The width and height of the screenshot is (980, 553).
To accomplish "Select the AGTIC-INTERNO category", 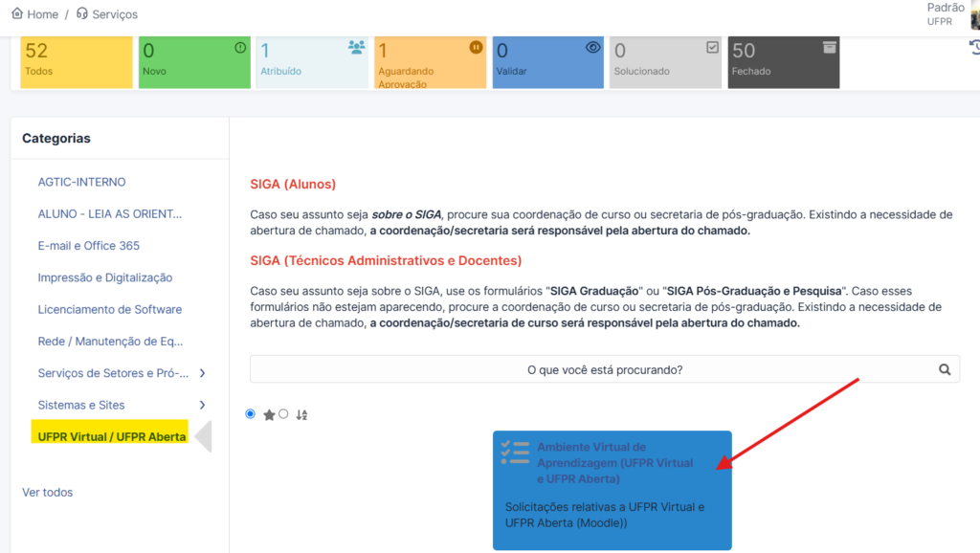I will 82,182.
